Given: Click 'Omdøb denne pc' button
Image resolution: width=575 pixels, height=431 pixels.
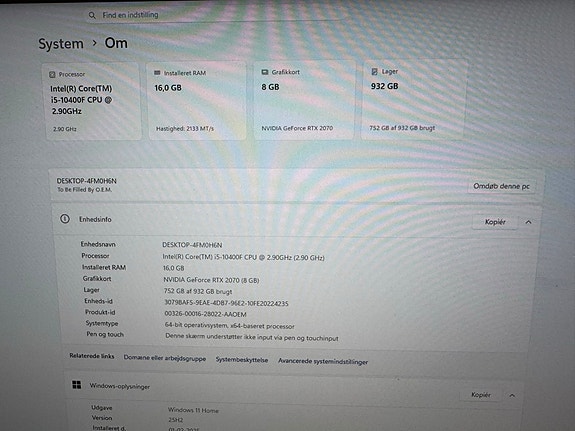Looking at the screenshot, I should click(x=501, y=186).
